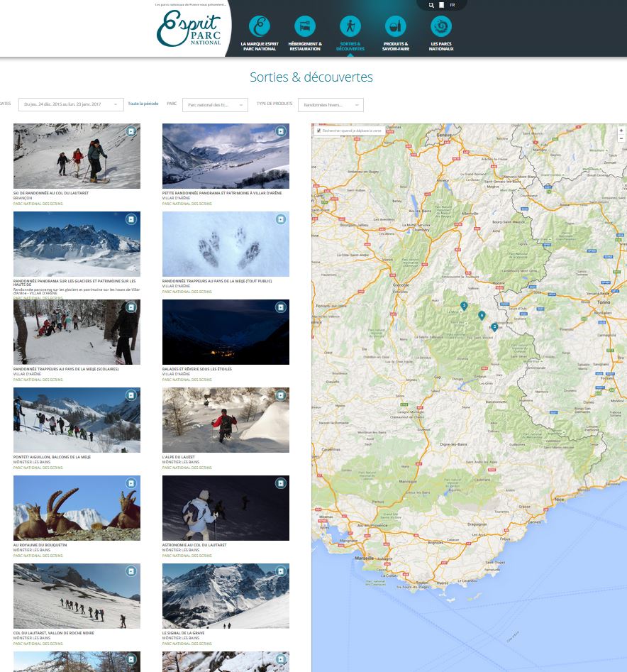
Task: Open Astronomie au Col du Lautaret night photo
Action: [x=226, y=508]
